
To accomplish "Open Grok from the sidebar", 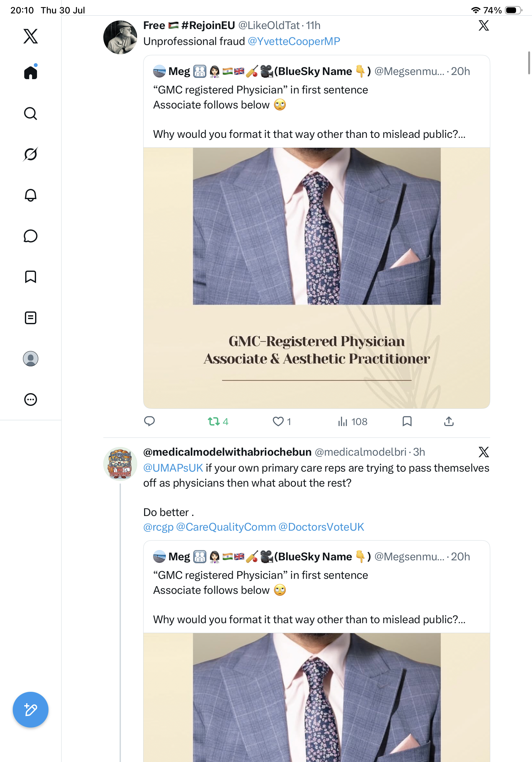I will pyautogui.click(x=31, y=154).
